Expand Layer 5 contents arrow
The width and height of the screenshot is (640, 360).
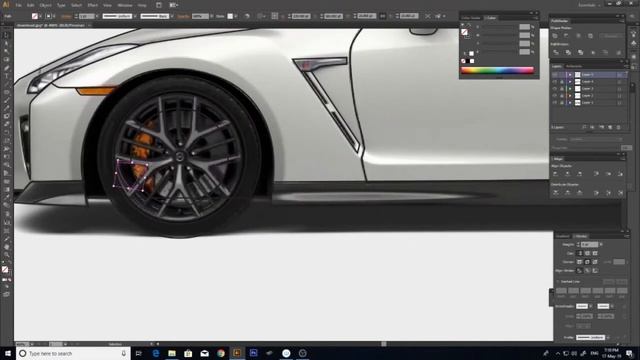[570, 75]
